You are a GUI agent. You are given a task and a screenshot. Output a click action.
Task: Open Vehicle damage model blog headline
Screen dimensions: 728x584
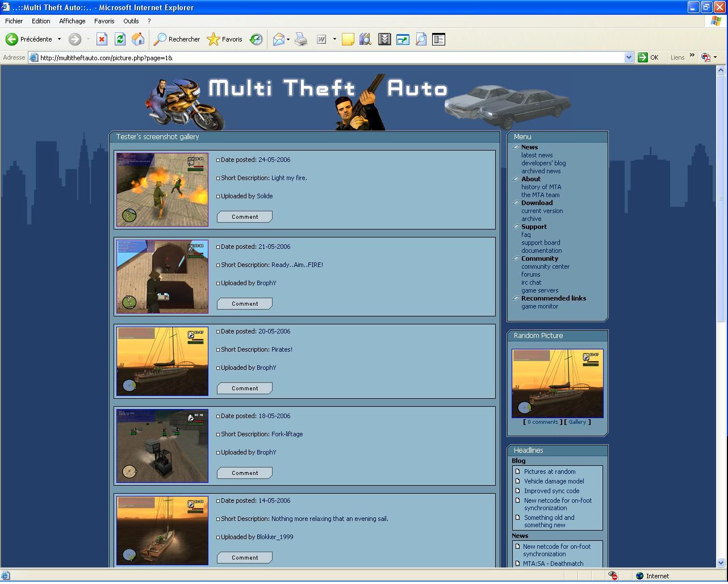click(x=554, y=481)
